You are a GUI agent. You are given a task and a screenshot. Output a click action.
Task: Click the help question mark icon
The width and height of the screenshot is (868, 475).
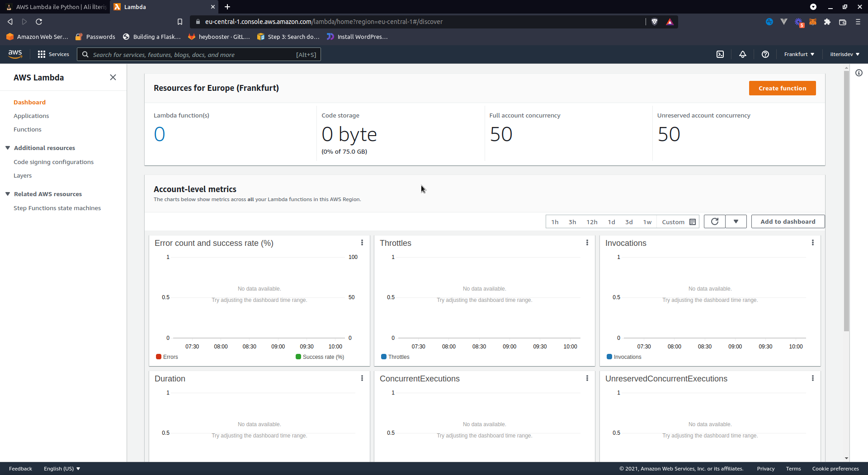coord(765,54)
